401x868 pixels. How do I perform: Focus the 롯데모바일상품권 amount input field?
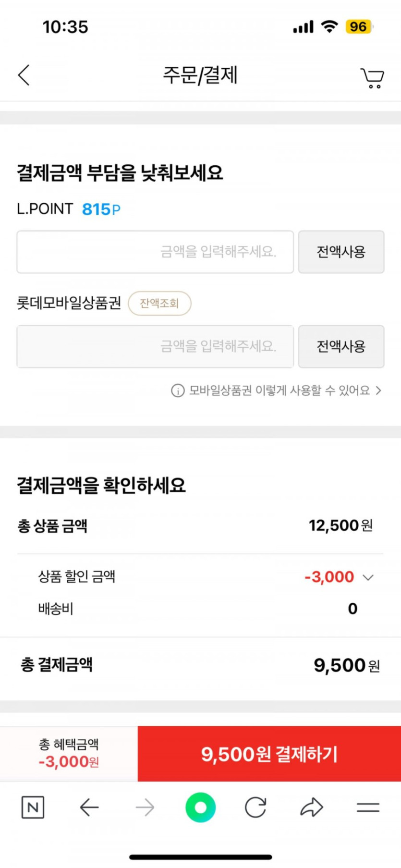coord(155,346)
